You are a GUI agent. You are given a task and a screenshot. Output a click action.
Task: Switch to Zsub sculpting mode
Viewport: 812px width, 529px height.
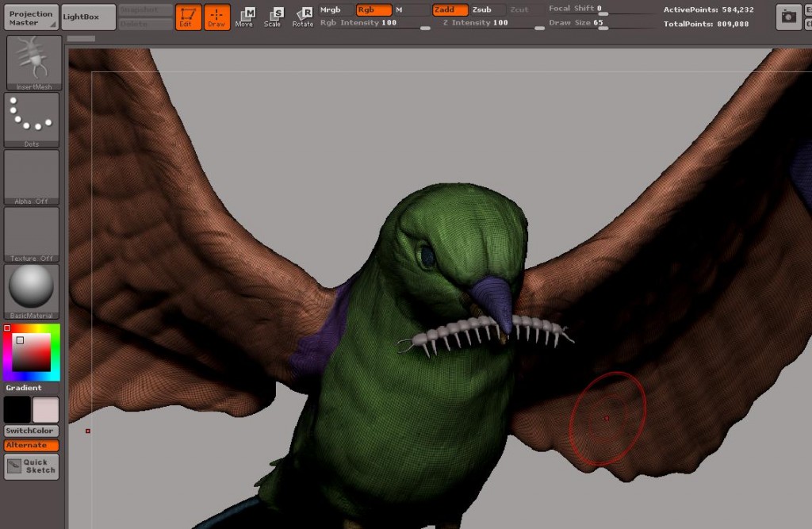tap(482, 10)
